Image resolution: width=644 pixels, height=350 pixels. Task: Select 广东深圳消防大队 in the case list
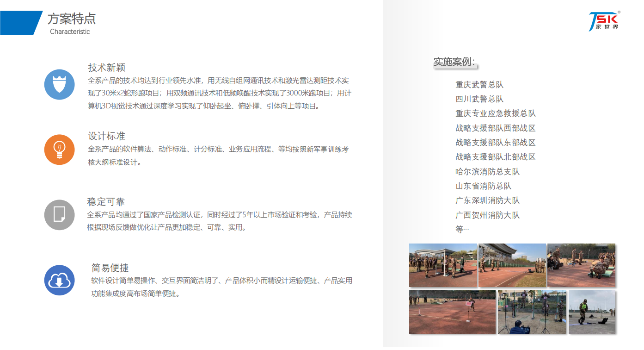pyautogui.click(x=487, y=200)
